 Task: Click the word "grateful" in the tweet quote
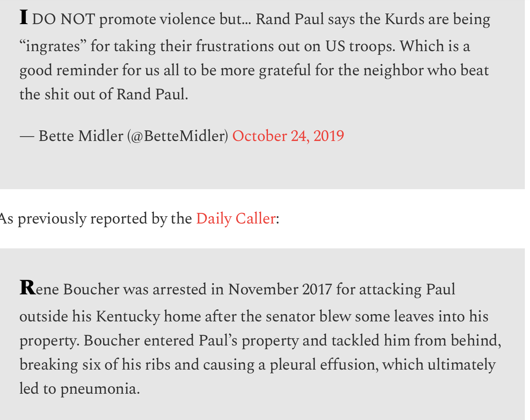click(x=285, y=70)
